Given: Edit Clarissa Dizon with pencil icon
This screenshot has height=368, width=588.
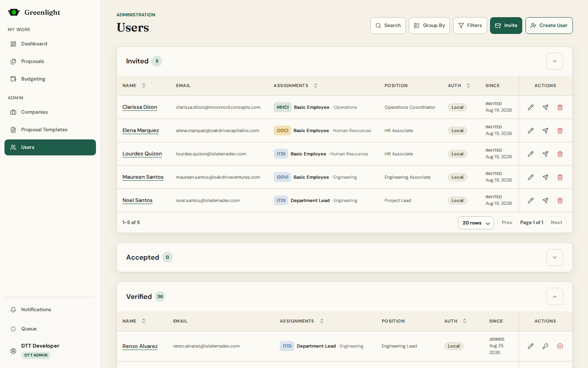Looking at the screenshot, I should pyautogui.click(x=530, y=107).
